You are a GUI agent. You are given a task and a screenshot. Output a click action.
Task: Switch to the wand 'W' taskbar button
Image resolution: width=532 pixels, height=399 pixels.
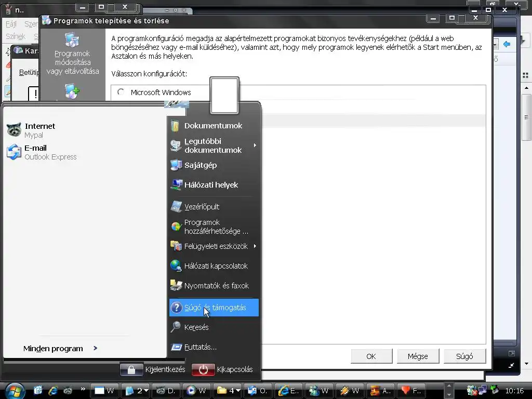pyautogui.click(x=350, y=391)
